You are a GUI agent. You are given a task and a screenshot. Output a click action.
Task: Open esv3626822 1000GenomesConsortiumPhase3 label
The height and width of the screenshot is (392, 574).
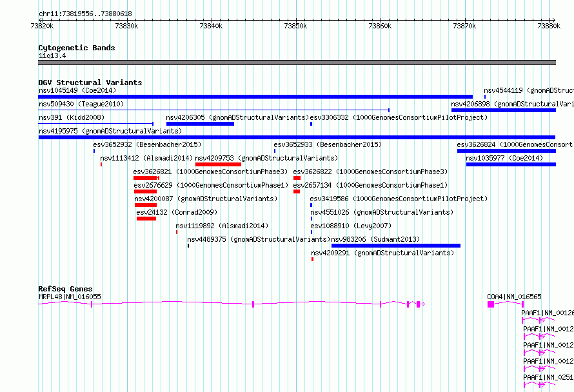click(x=370, y=171)
